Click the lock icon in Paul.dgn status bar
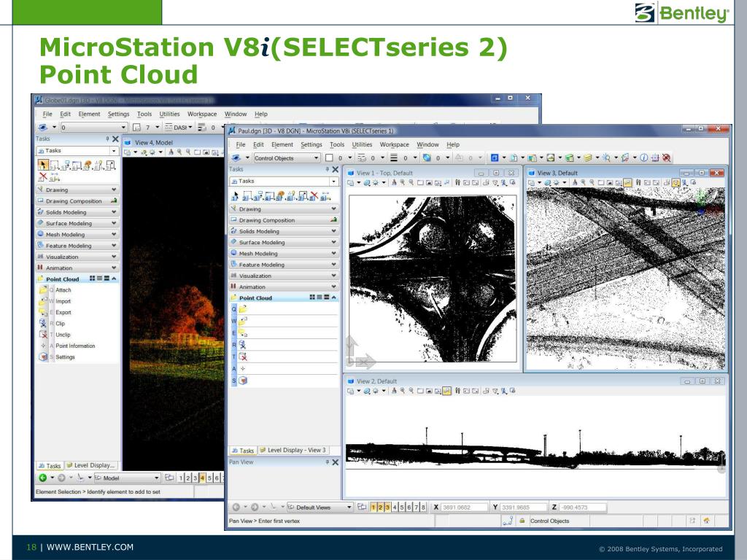Image resolution: width=747 pixels, height=560 pixels. pos(522,521)
